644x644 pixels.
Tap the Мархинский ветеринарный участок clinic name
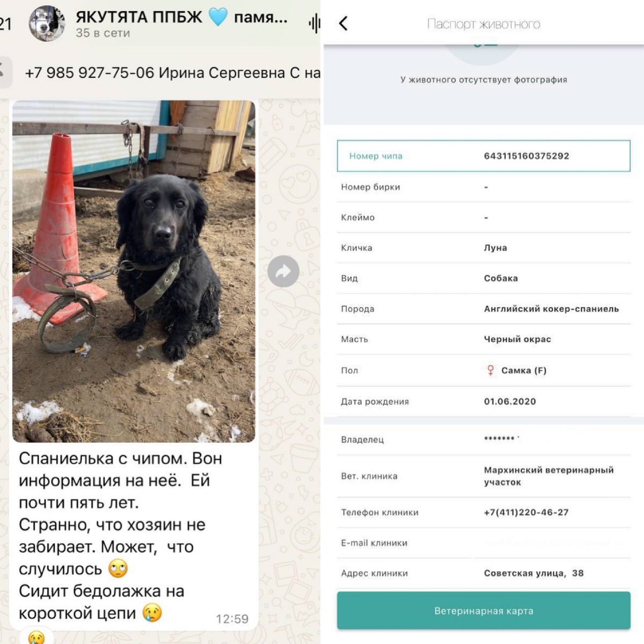click(548, 476)
